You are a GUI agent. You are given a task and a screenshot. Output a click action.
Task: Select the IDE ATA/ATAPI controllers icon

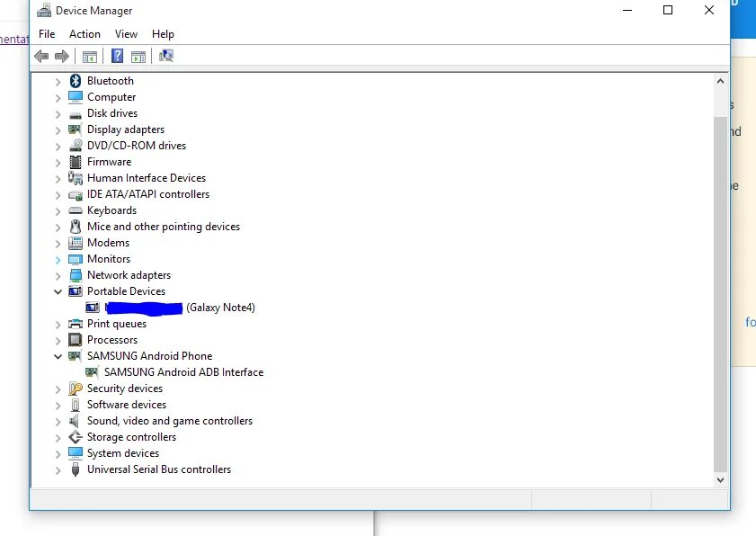click(76, 195)
